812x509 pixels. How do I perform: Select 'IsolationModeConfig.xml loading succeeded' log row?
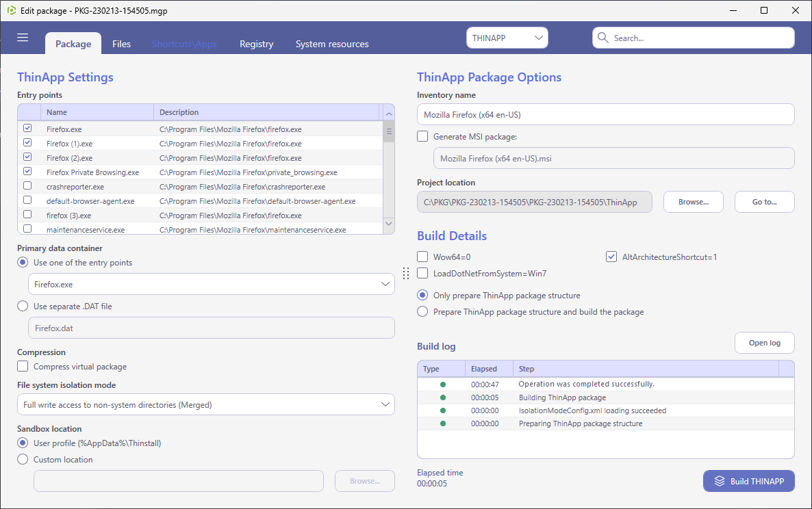pos(605,410)
